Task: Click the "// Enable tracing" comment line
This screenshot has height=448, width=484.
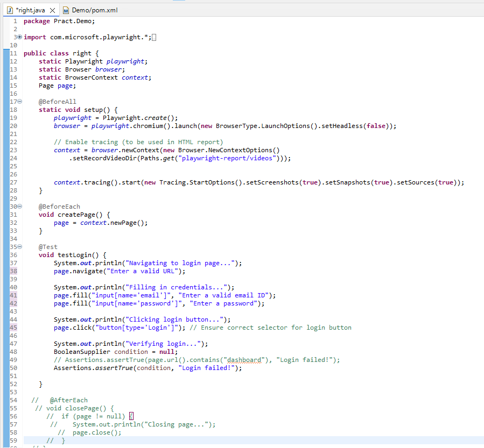Action: tap(138, 142)
